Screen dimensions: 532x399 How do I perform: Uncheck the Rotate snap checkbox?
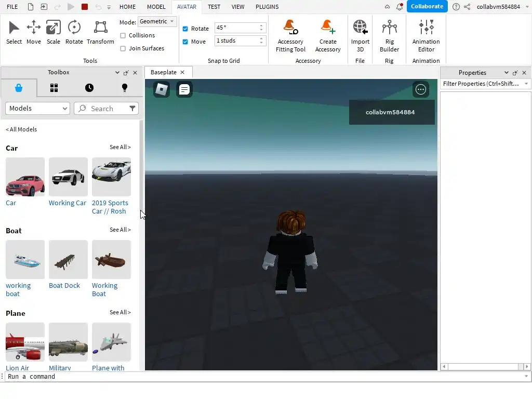point(185,29)
